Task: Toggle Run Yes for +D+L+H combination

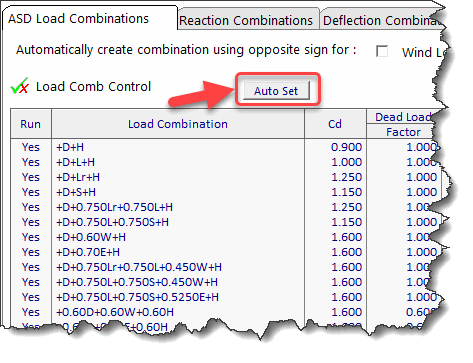Action: pos(31,162)
